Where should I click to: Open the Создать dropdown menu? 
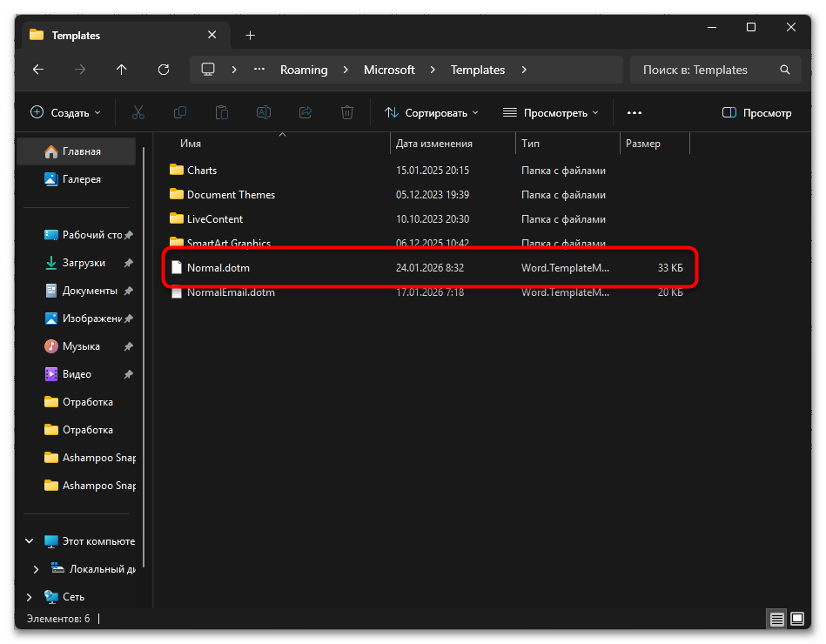(66, 112)
